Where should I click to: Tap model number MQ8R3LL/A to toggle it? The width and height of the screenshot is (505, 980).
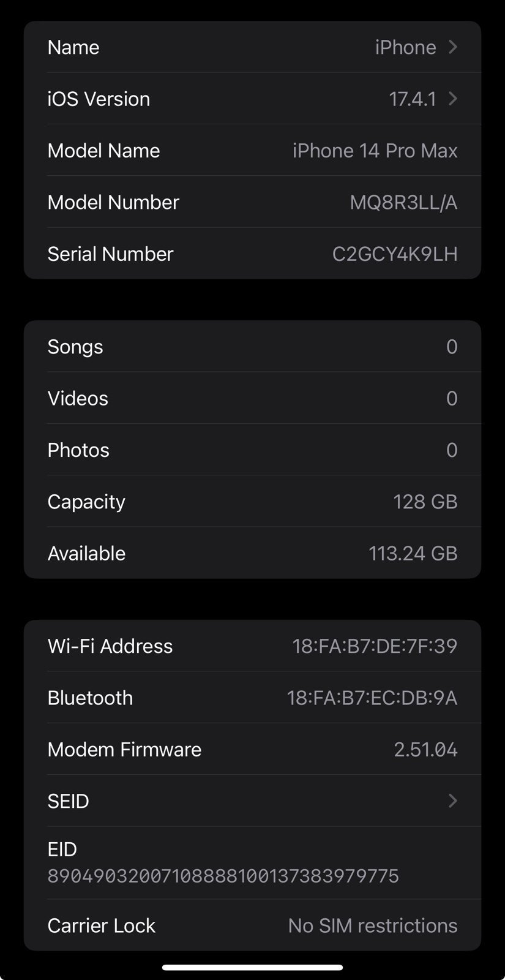click(403, 202)
